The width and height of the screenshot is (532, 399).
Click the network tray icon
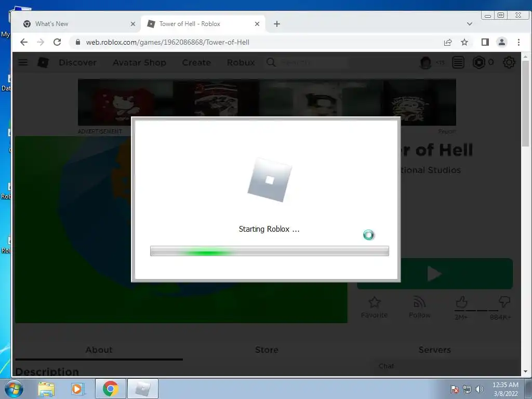tap(467, 389)
